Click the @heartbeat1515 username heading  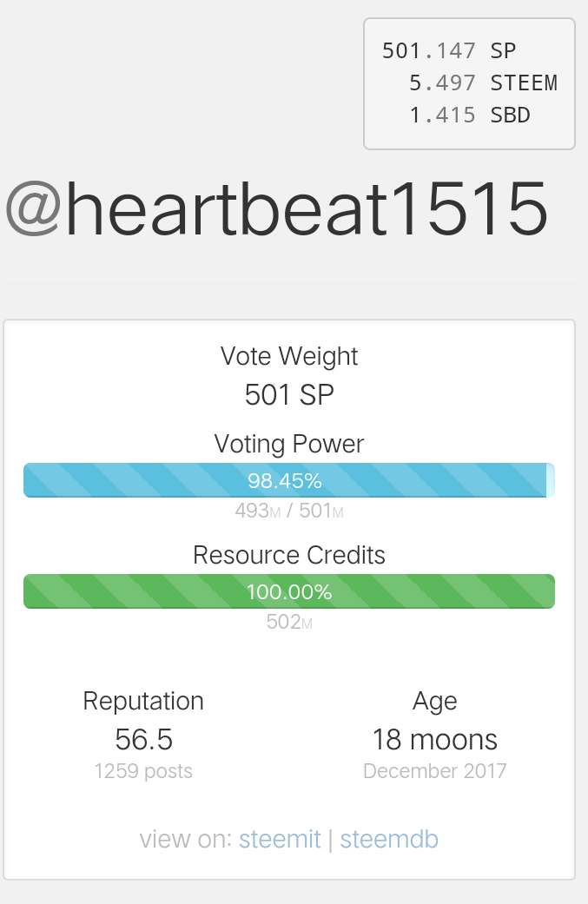coord(277,208)
